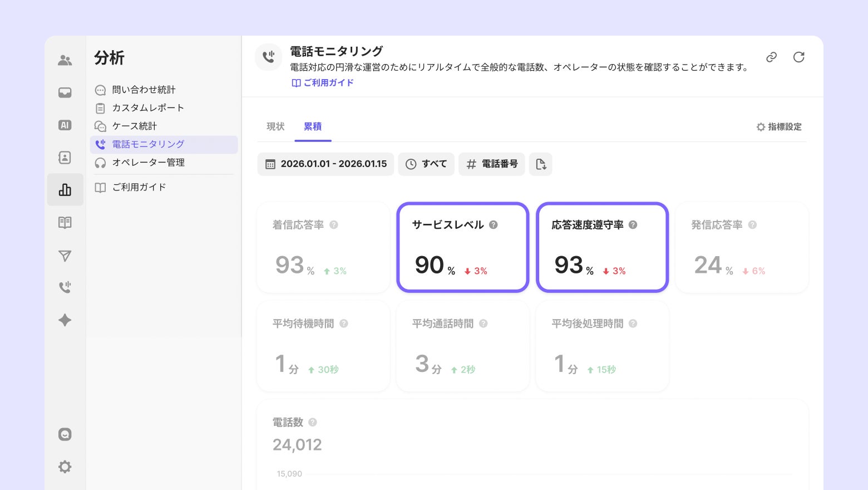Open the ご利用ガイド link under the title
Screen dimensions: 868x490
tap(323, 83)
